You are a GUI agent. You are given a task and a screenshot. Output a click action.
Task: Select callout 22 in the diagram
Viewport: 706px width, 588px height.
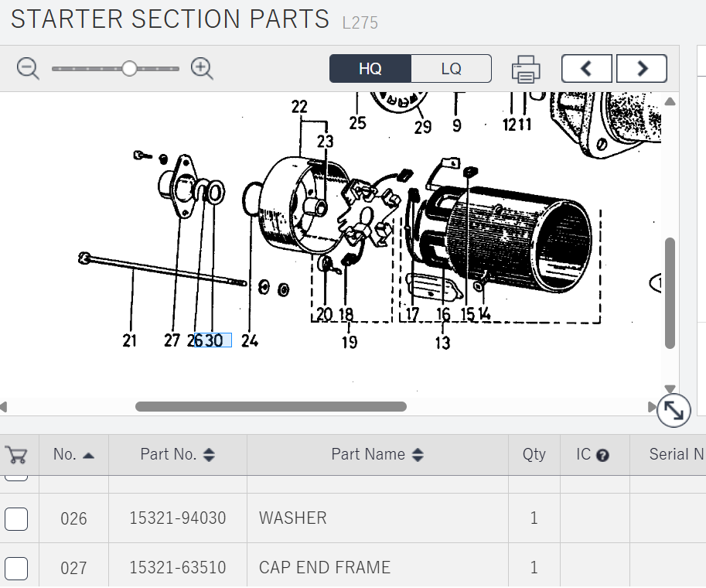click(299, 107)
